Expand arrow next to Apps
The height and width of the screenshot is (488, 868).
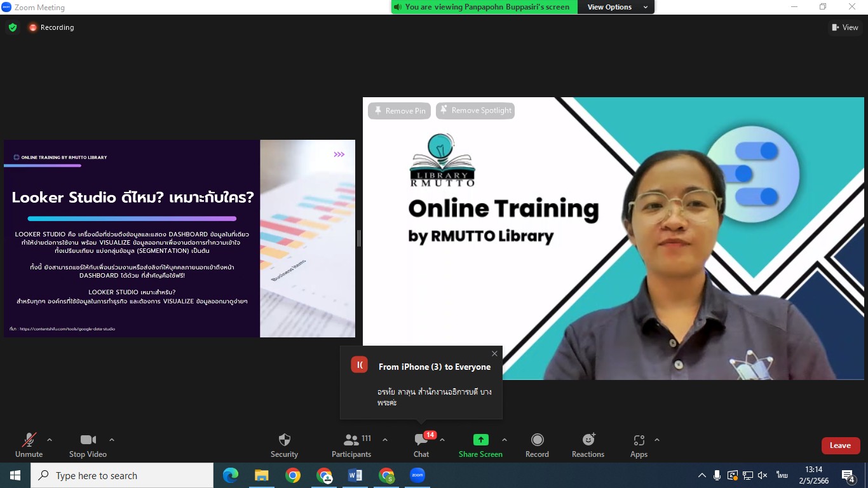coord(657,440)
